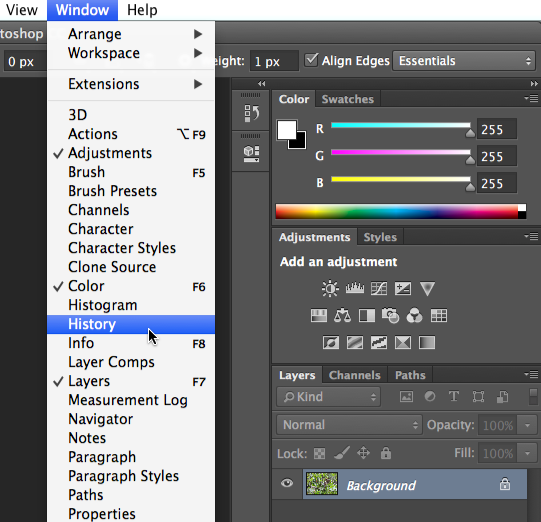
Task: Add a Curves adjustment
Action: point(379,288)
